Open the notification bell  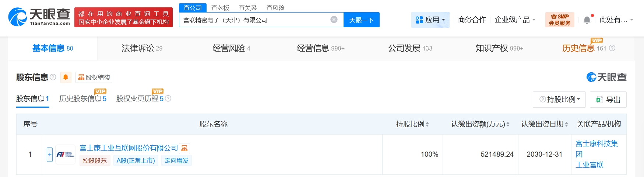pyautogui.click(x=587, y=20)
